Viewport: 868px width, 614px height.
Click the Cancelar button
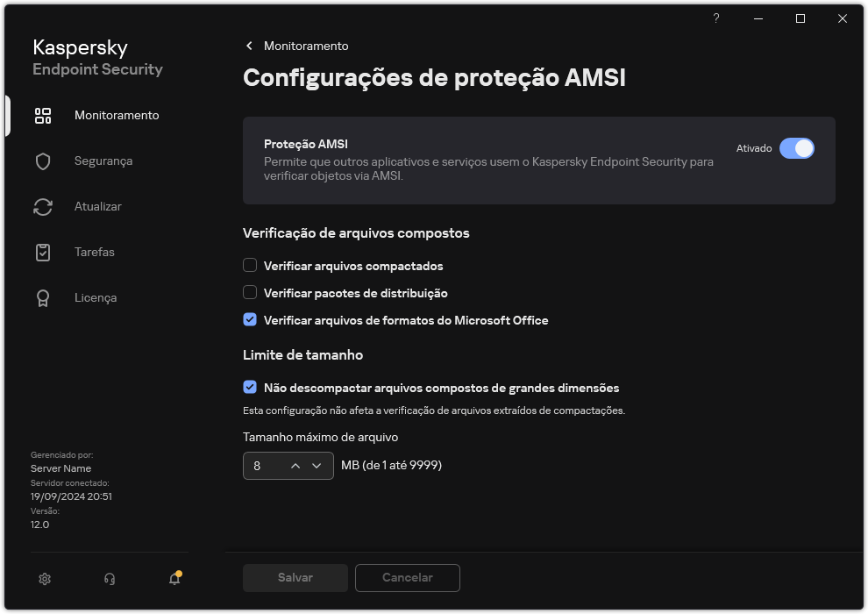point(407,578)
